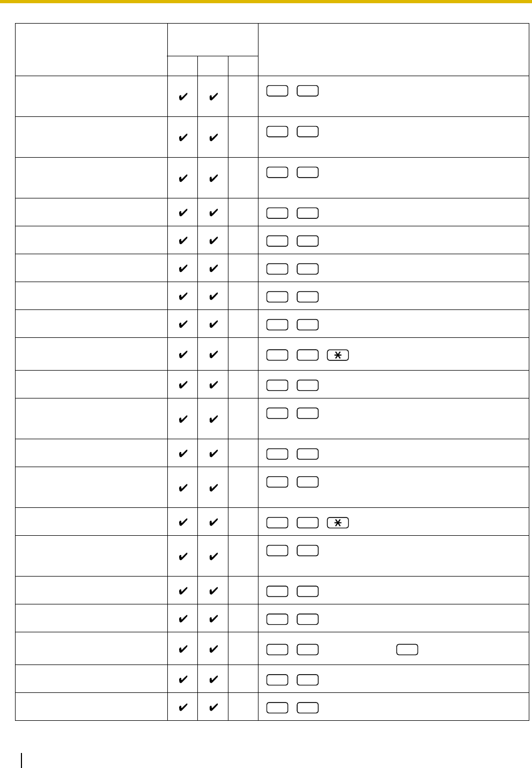Toggle the second checkmark in the bottom table row
The height and width of the screenshot is (768, 532).
click(213, 707)
